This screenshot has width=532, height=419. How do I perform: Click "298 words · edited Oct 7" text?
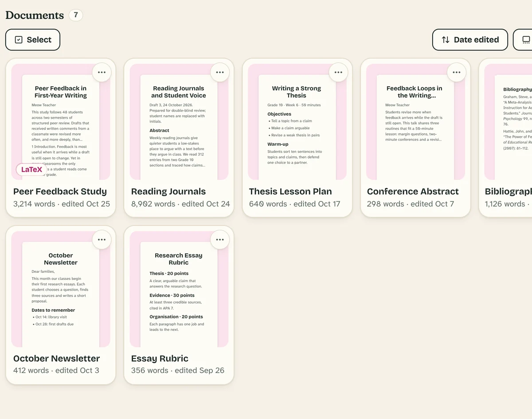(x=411, y=204)
